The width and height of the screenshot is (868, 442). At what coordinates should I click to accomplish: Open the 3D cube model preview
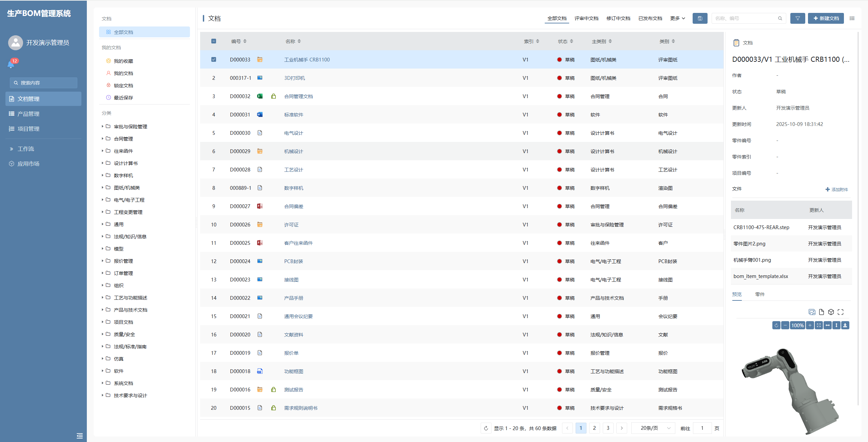pyautogui.click(x=831, y=312)
